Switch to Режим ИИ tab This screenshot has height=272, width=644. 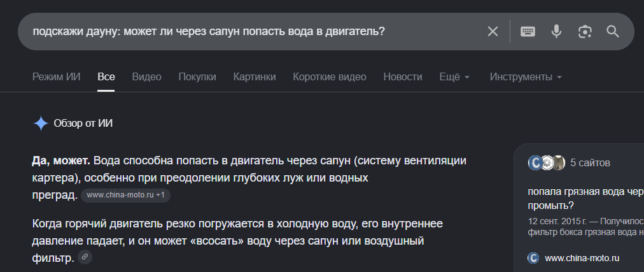tap(56, 77)
